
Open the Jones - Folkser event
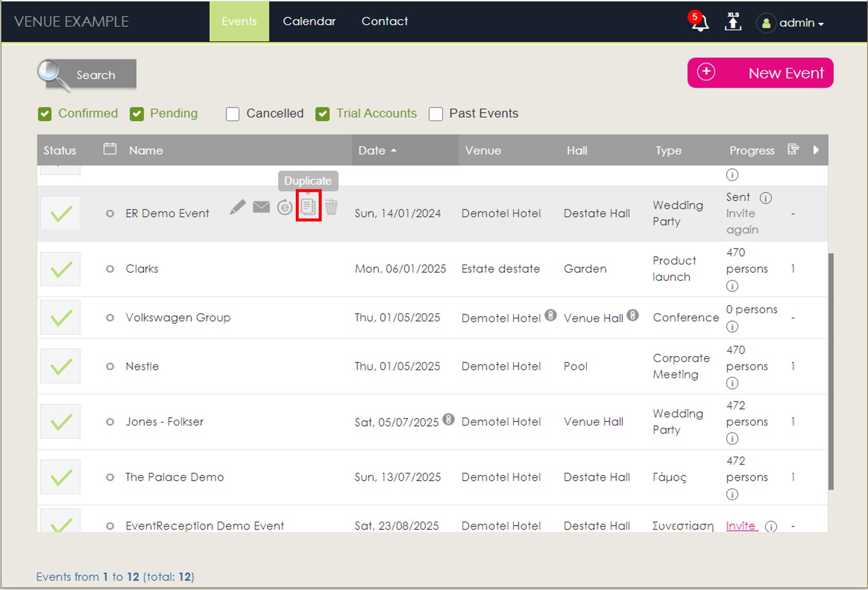pos(165,422)
